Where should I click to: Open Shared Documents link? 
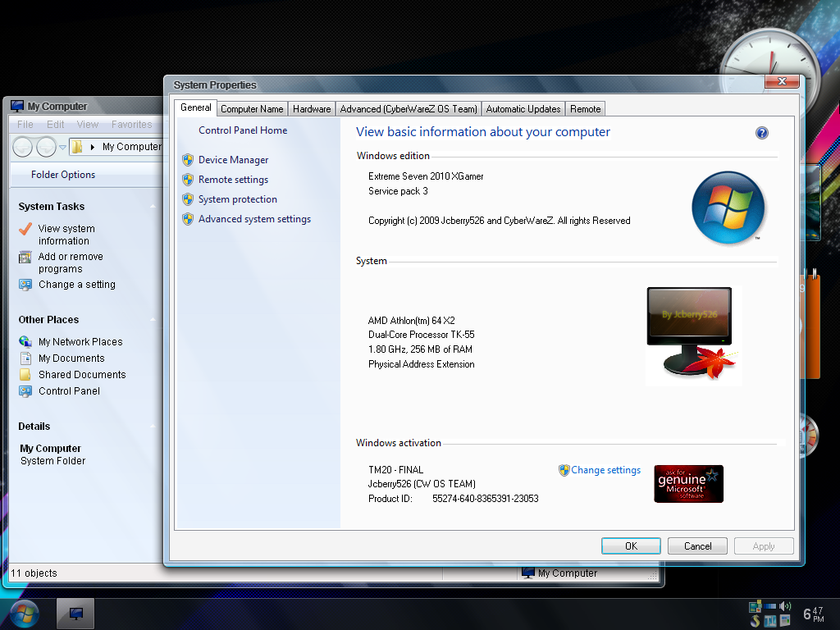point(82,374)
